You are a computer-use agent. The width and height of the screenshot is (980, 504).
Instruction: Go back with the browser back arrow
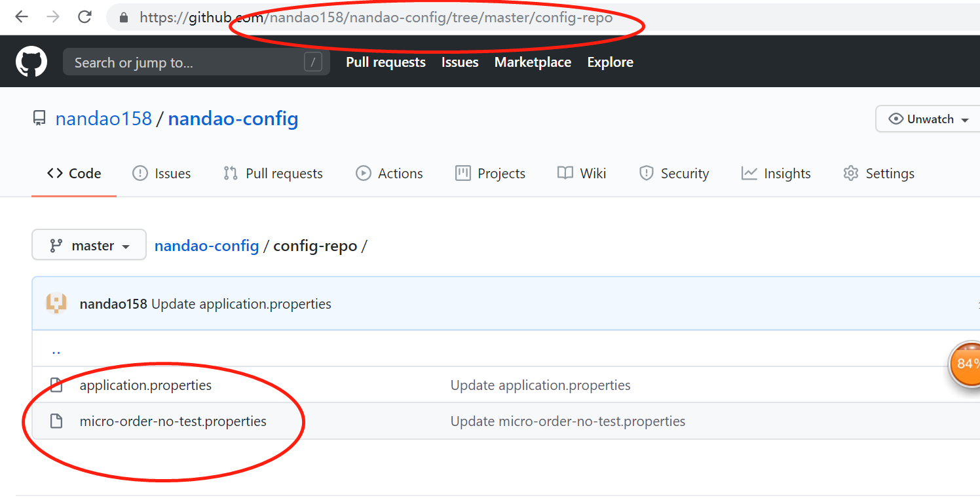[21, 18]
